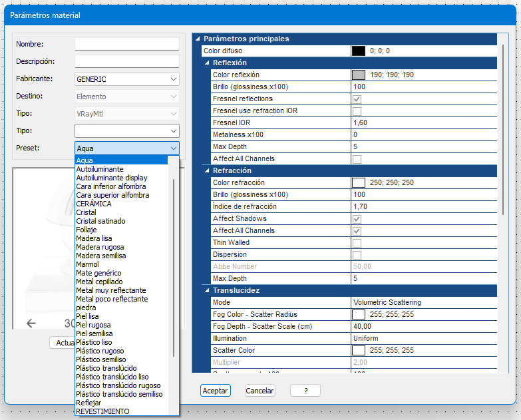
Task: Open Fog Color - Scatter Radius swatch
Action: pyautogui.click(x=359, y=314)
